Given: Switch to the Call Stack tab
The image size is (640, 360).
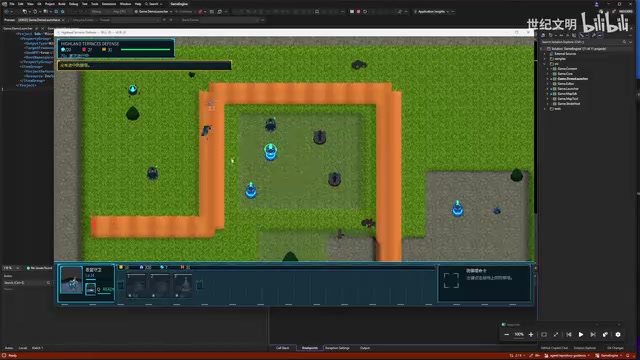Looking at the screenshot, I should click(x=282, y=348).
